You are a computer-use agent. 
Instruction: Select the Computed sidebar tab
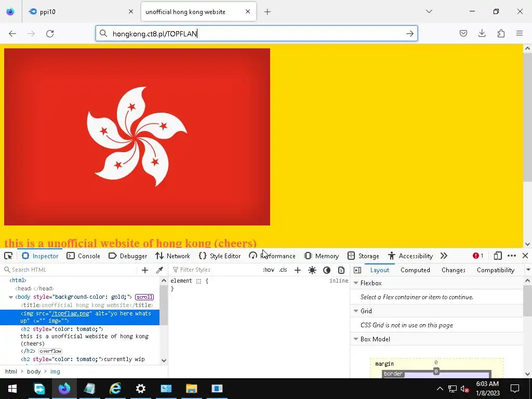(x=415, y=270)
